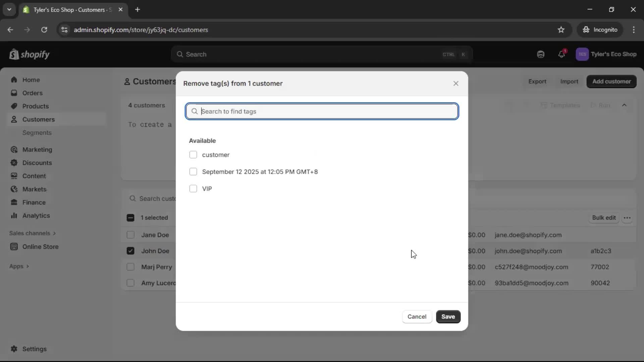644x362 pixels.
Task: Uncheck John Doe's row checkbox
Action: 130,251
